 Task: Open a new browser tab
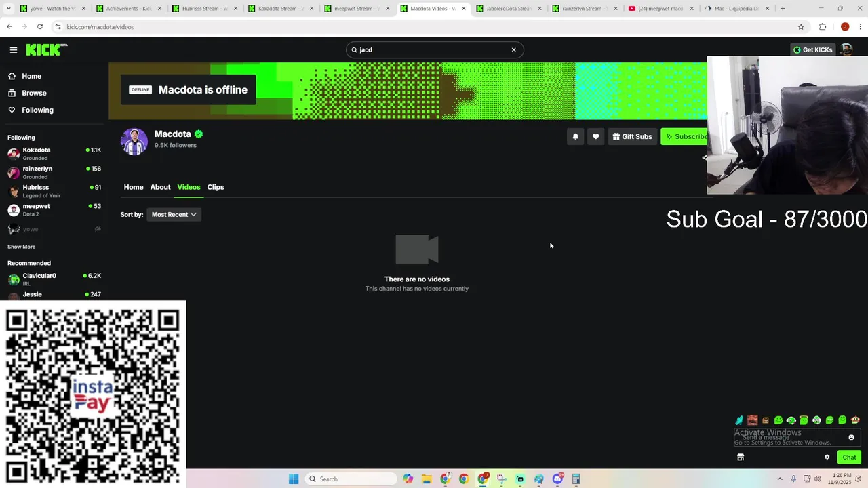coord(782,9)
